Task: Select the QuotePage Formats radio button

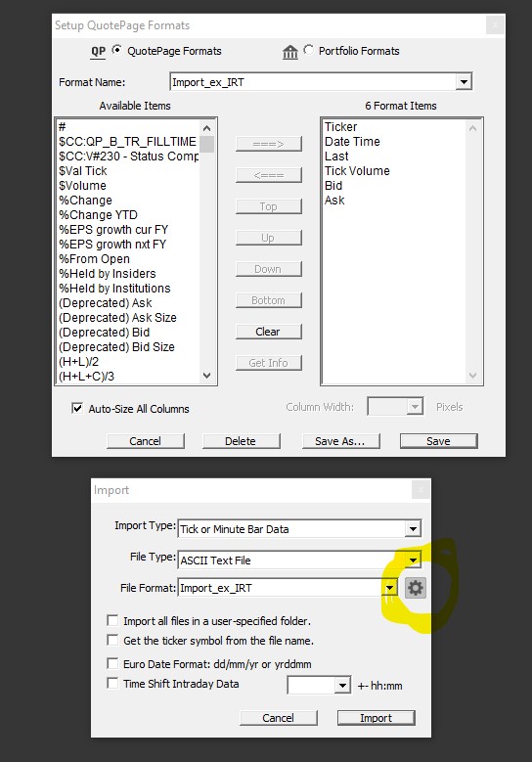Action: coord(116,50)
